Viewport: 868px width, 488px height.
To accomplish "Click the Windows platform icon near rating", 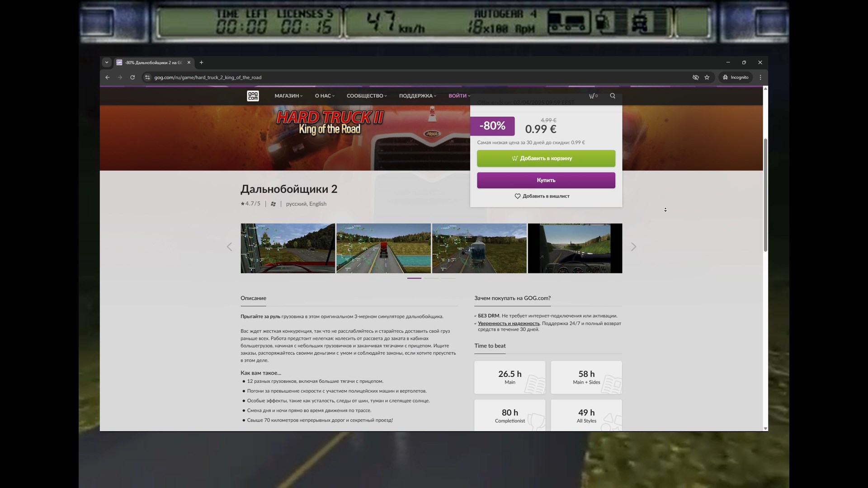I will pyautogui.click(x=273, y=204).
